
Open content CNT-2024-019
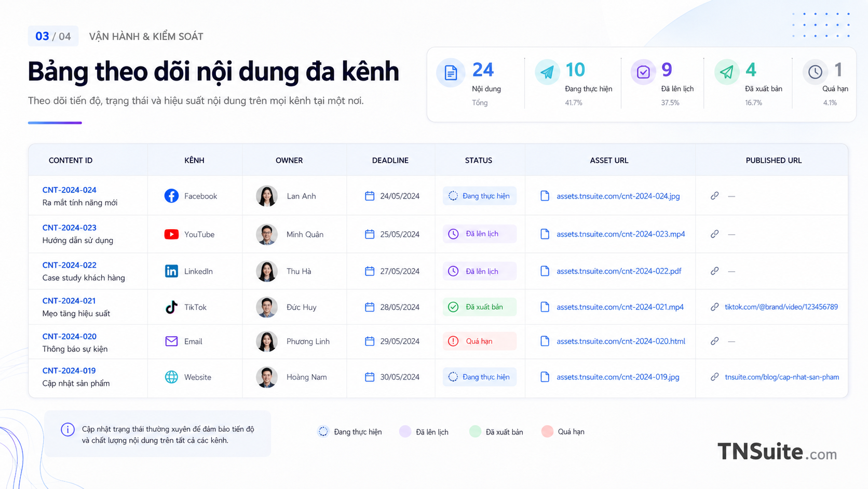click(69, 371)
